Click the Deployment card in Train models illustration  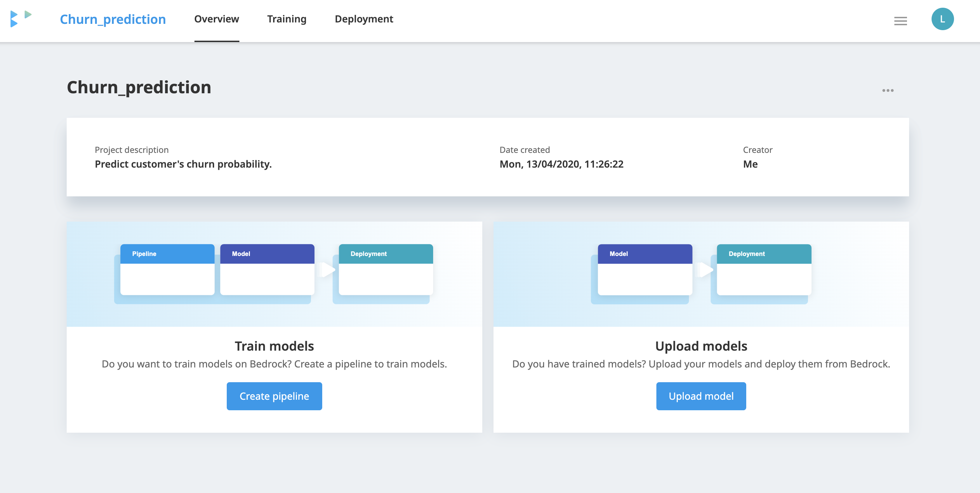pos(386,269)
